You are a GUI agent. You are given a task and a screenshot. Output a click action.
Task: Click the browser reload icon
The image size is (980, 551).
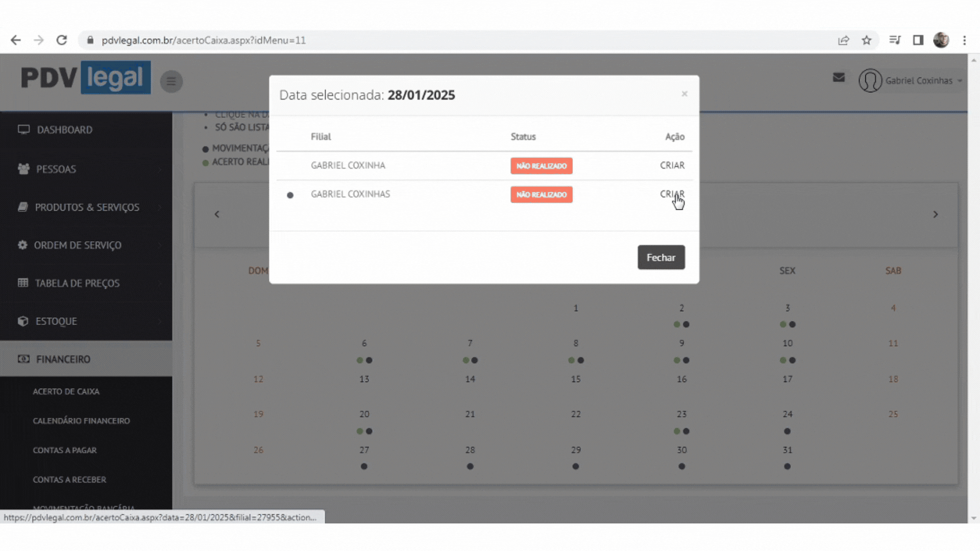point(62,40)
